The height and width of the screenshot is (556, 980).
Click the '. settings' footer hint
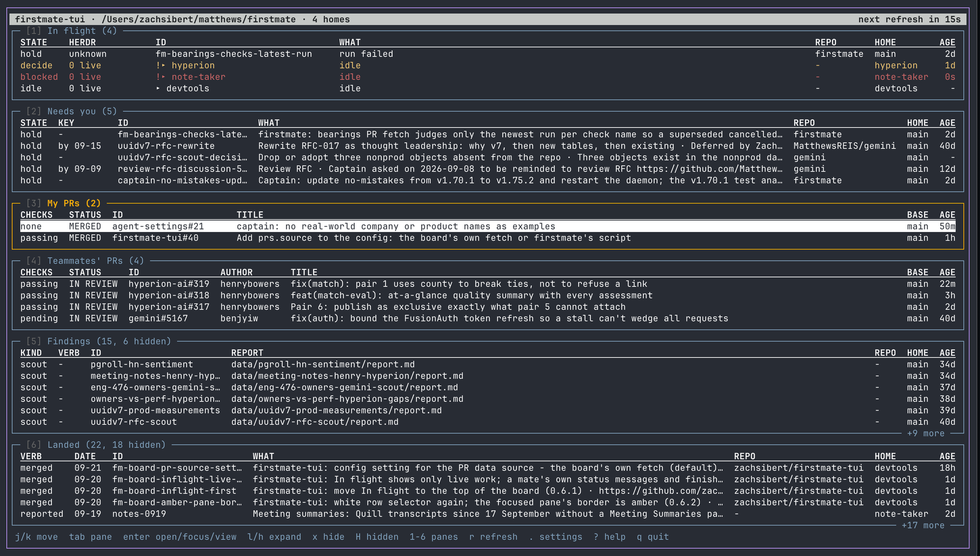pos(555,537)
